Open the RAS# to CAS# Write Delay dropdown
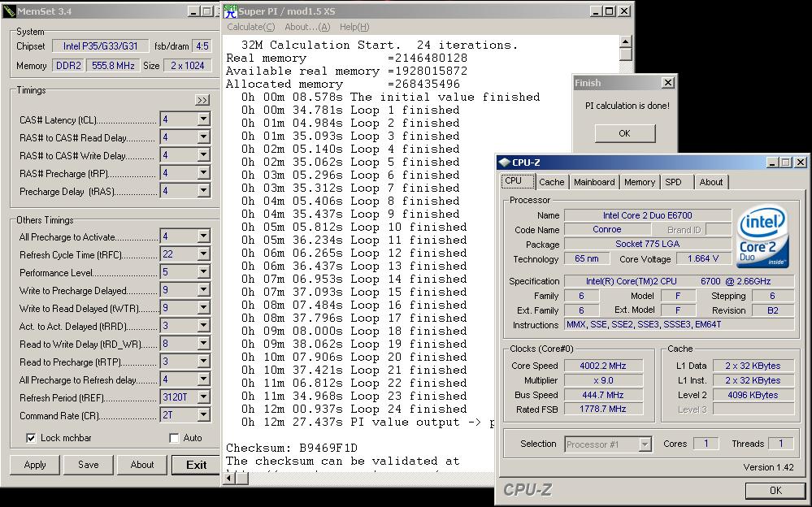 coord(203,155)
